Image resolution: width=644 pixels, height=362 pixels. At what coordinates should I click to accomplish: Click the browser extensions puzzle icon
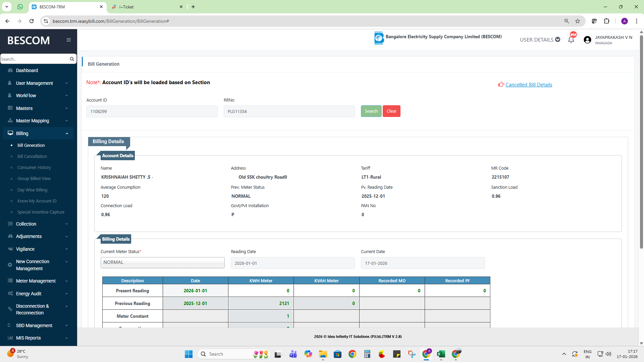(x=606, y=21)
